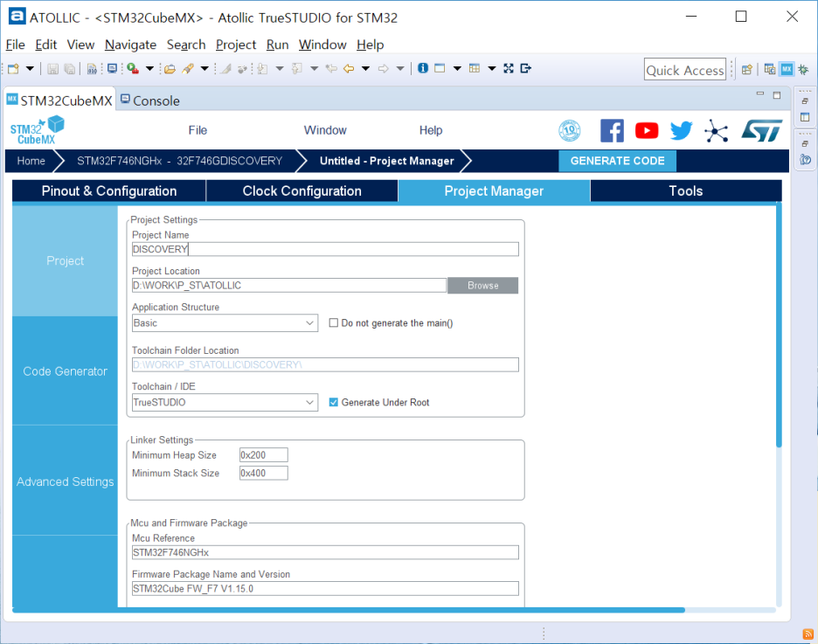The width and height of the screenshot is (818, 644).
Task: Click the GENERATE CODE button
Action: (x=617, y=161)
